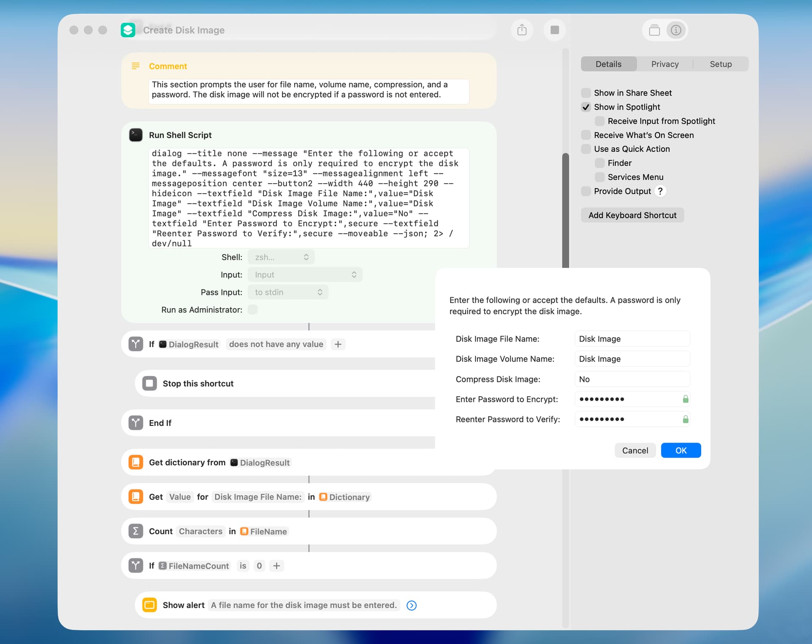Toggle the shortcut details info icon
The width and height of the screenshot is (812, 644).
(x=676, y=30)
